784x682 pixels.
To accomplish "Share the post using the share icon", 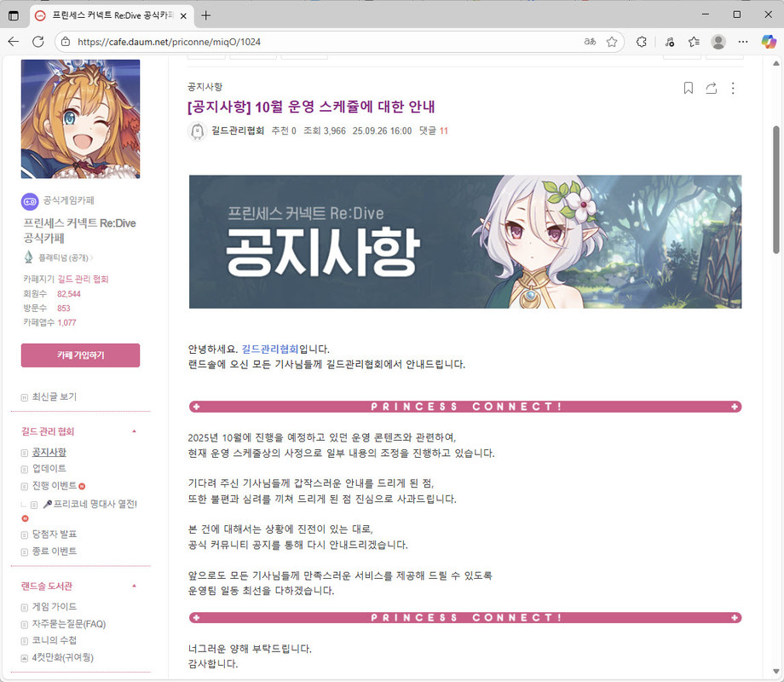I will [x=711, y=88].
